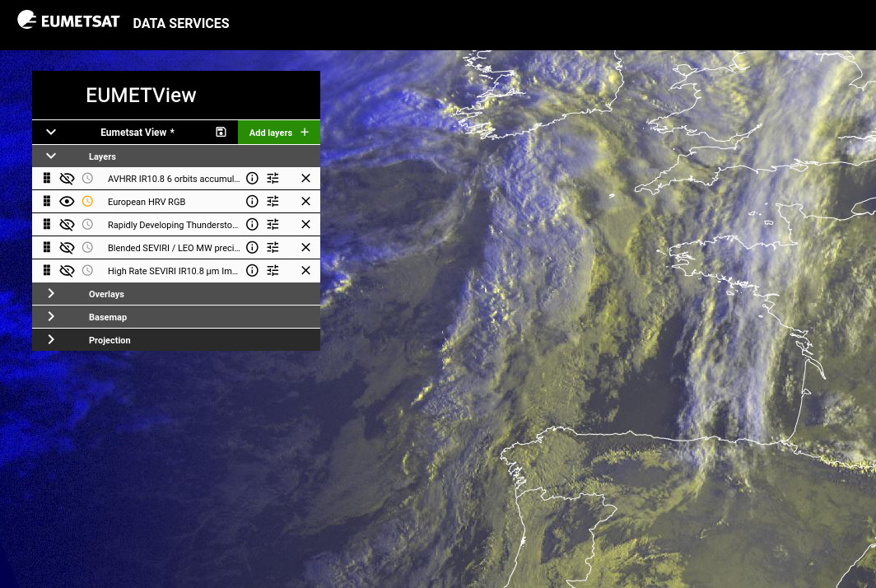
Task: Click the EUMETView panel heading
Action: 141,95
